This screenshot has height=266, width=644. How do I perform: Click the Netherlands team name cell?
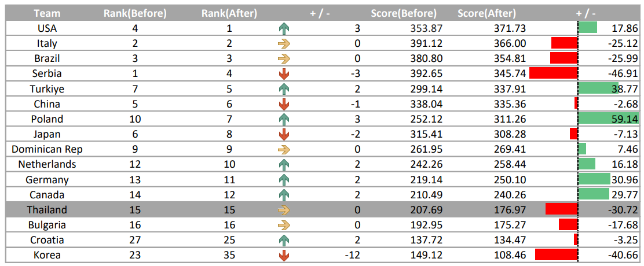click(47, 165)
